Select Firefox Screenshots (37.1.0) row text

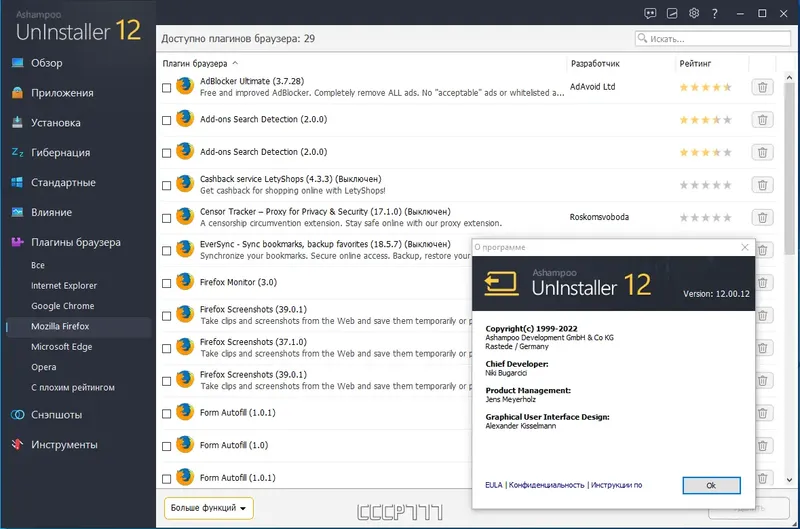pyautogui.click(x=253, y=342)
